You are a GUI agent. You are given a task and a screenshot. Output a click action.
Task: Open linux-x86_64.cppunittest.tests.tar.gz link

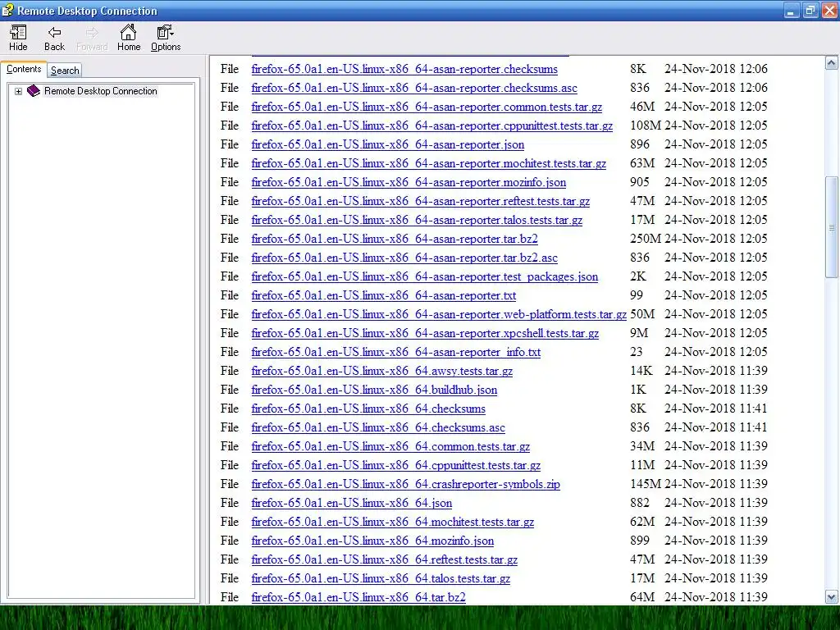pos(396,465)
